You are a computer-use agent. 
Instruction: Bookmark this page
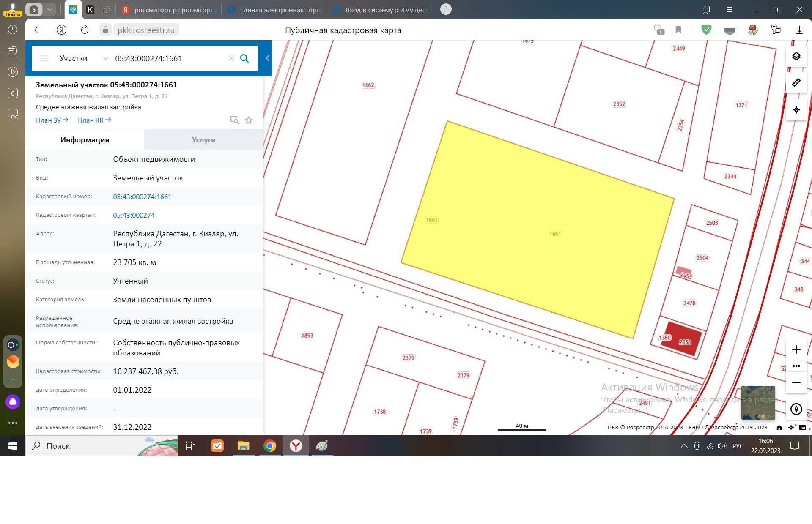coord(678,30)
